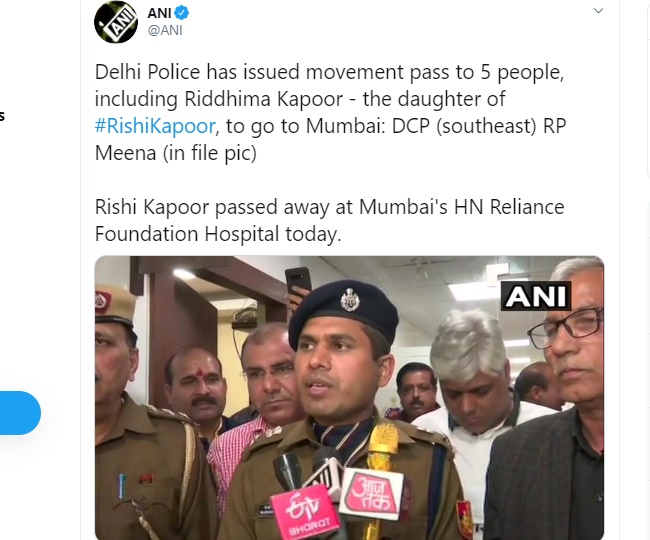Click the text 'DCP (southeast) RP Meena'
Screen dimensions: 650x540
click(x=330, y=139)
